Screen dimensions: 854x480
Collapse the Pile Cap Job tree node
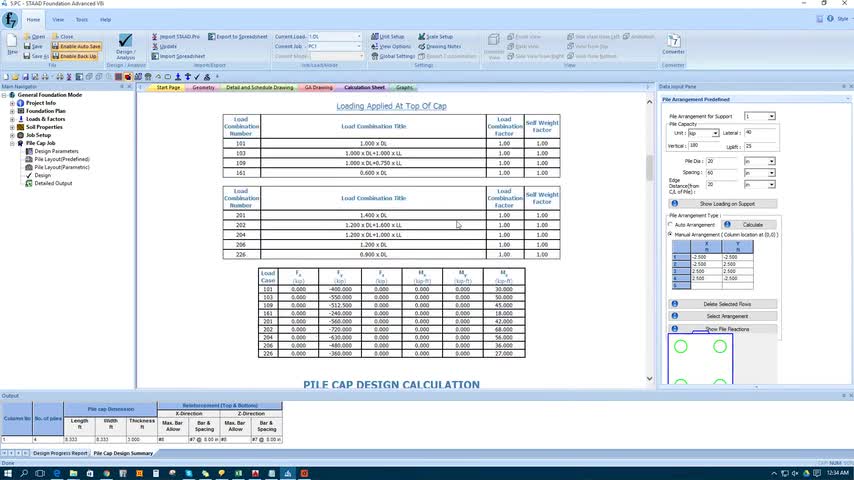(x=12, y=143)
